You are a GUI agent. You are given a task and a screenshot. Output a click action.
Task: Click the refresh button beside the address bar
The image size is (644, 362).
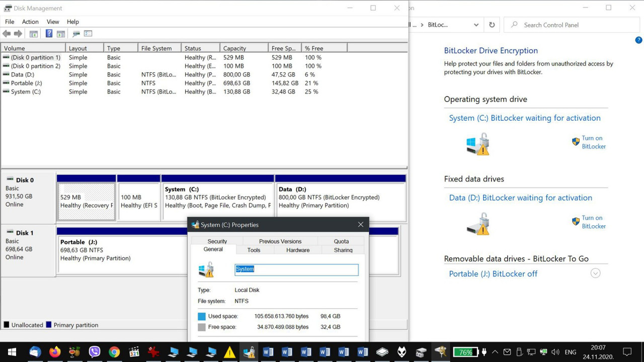click(492, 25)
